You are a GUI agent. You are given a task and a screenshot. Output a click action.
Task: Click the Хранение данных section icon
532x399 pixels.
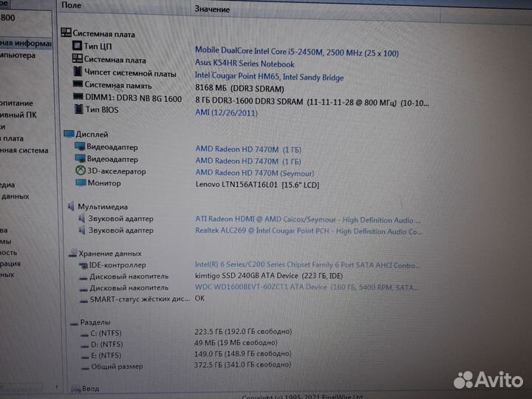click(x=73, y=253)
